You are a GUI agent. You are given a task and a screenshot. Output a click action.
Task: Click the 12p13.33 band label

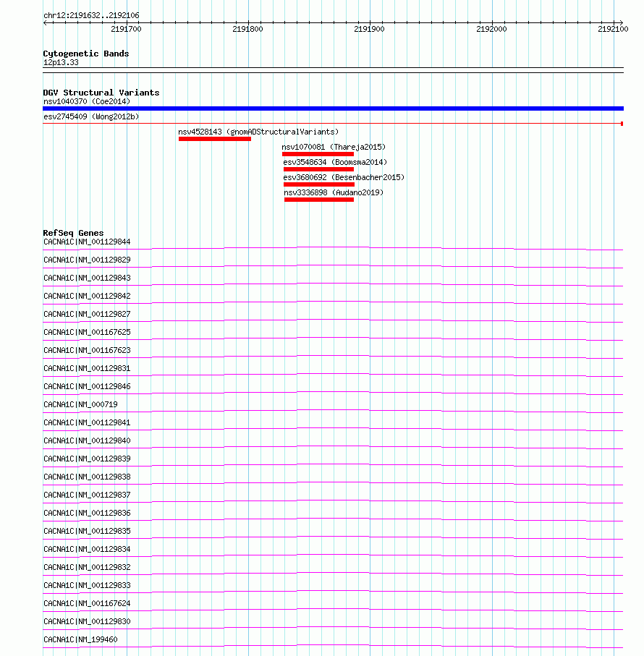point(61,62)
